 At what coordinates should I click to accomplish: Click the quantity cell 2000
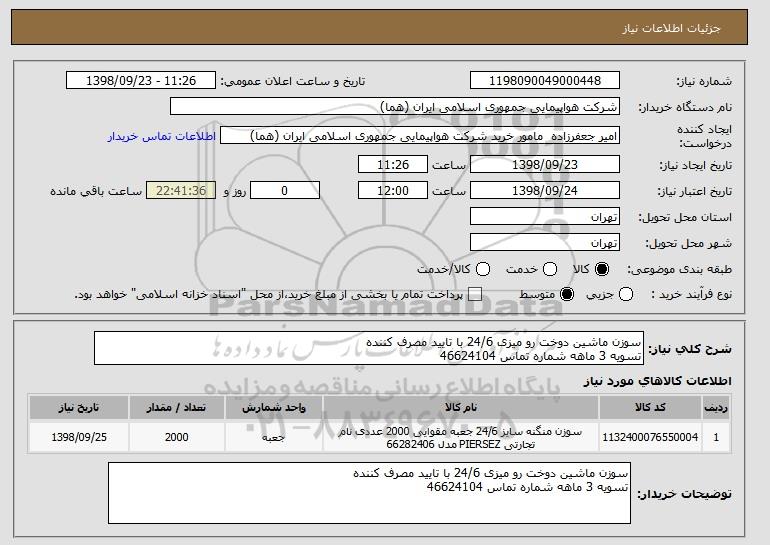click(x=176, y=437)
